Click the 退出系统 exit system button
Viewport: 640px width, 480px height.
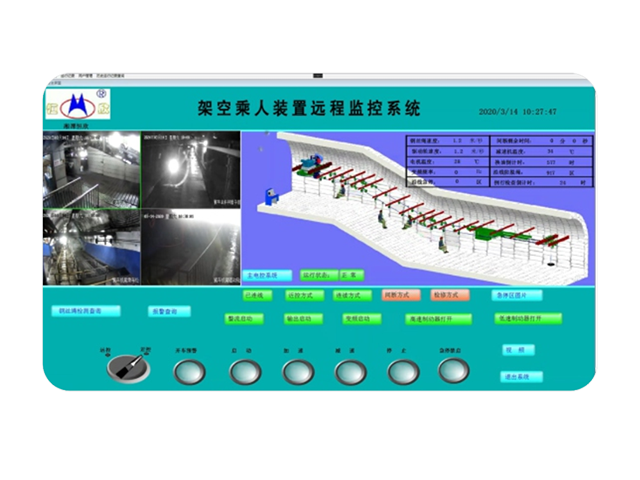520,377
